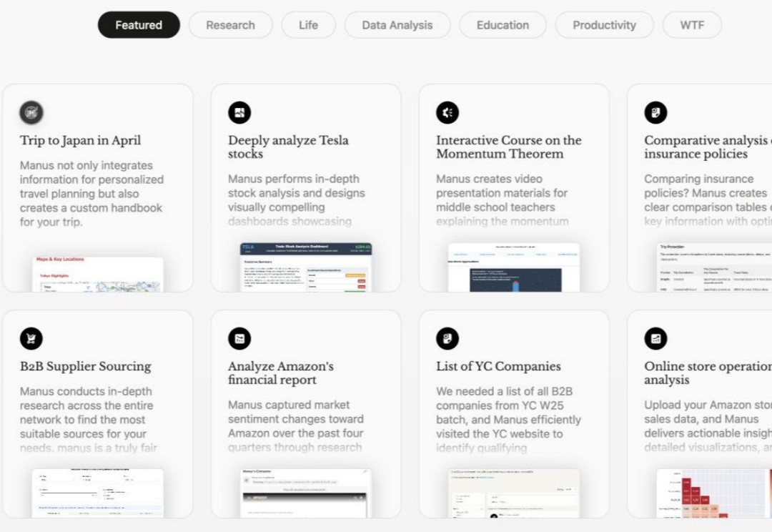The height and width of the screenshot is (532, 772).
Task: View the insurance comparison table thumbnail
Action: click(x=714, y=267)
